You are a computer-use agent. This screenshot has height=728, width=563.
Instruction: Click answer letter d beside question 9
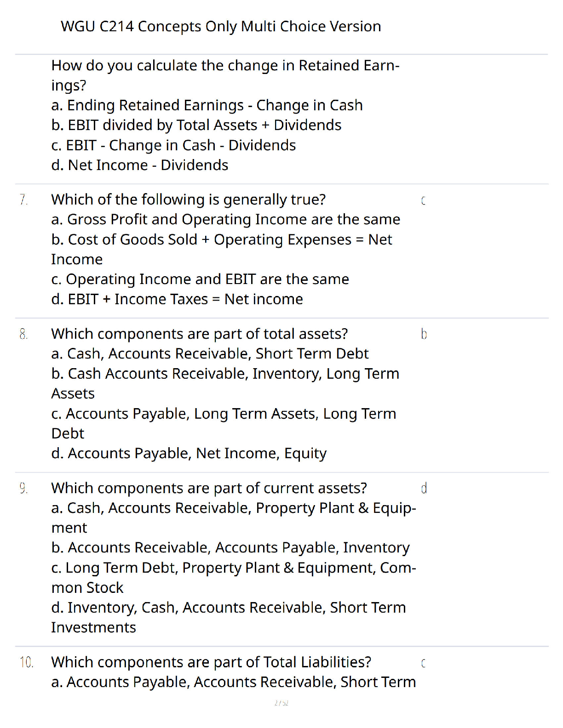pos(424,488)
